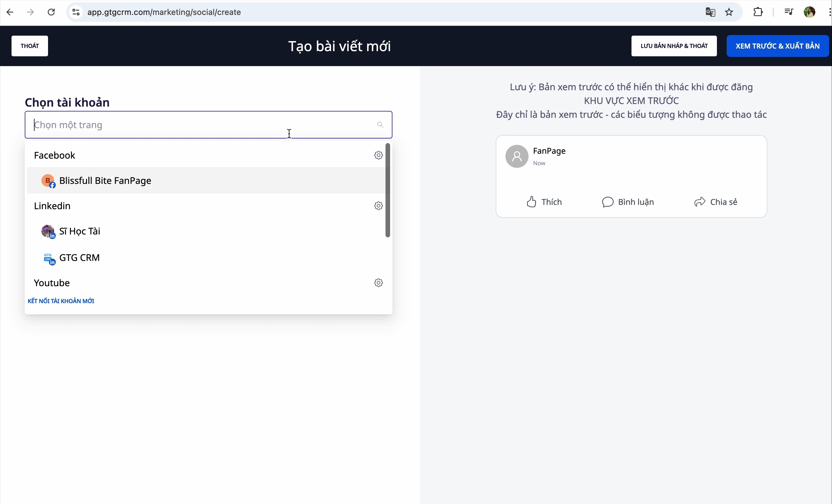Click the THOÁT button

(30, 46)
